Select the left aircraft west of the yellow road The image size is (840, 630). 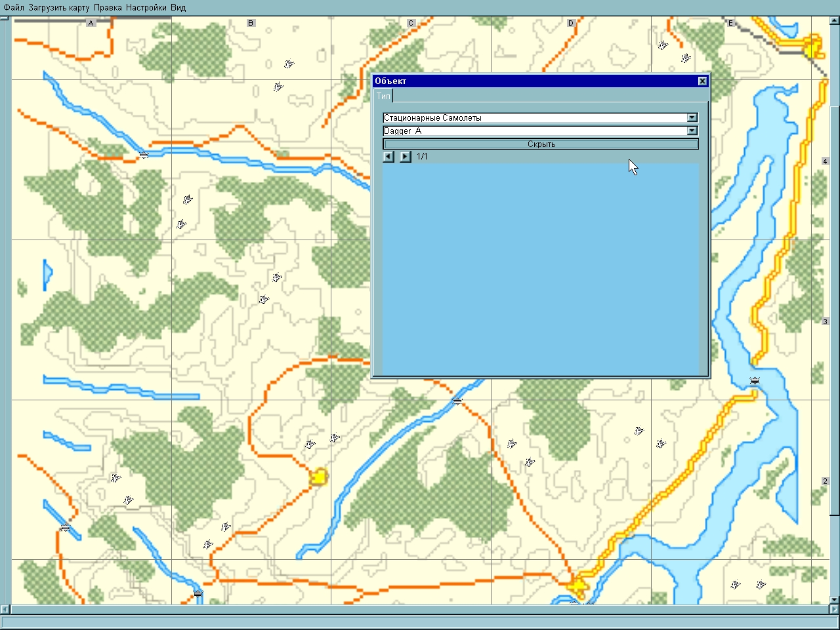pos(639,431)
